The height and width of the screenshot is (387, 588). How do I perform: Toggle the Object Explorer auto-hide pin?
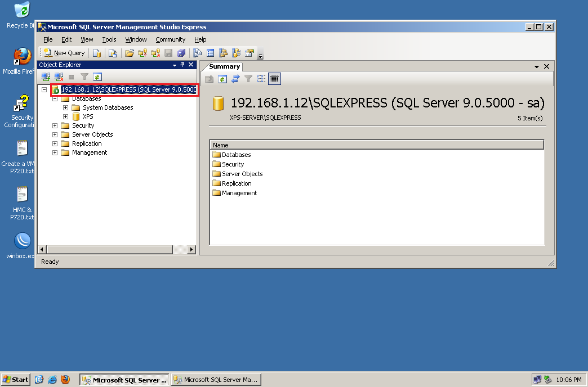pos(182,65)
